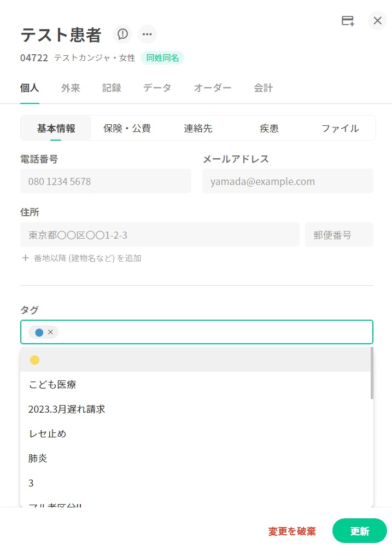Open the 会計 tab

(x=263, y=88)
